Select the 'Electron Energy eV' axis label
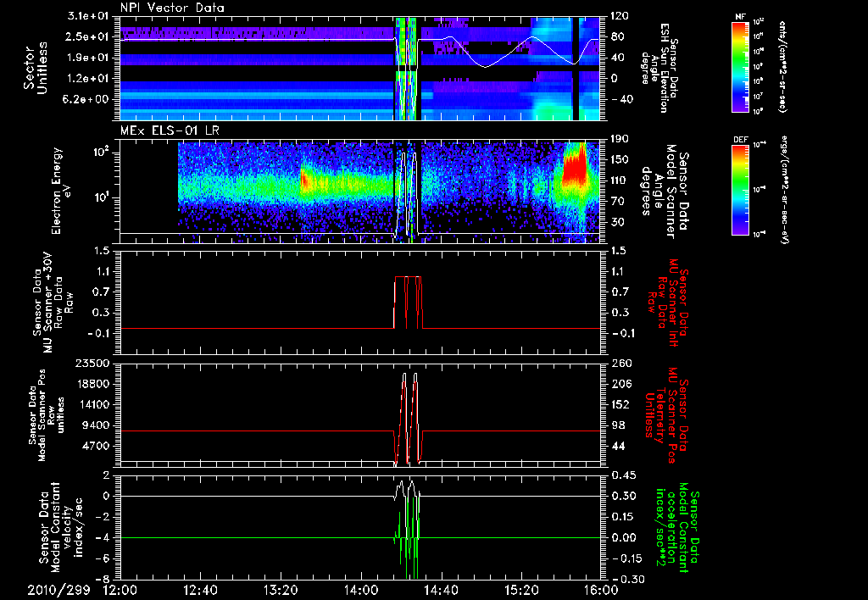 tap(63, 191)
